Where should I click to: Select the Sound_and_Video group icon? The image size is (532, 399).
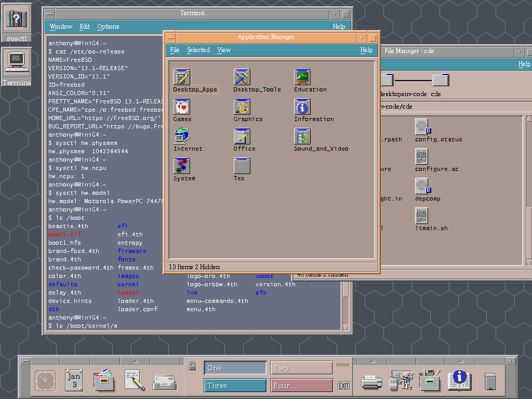(x=302, y=136)
